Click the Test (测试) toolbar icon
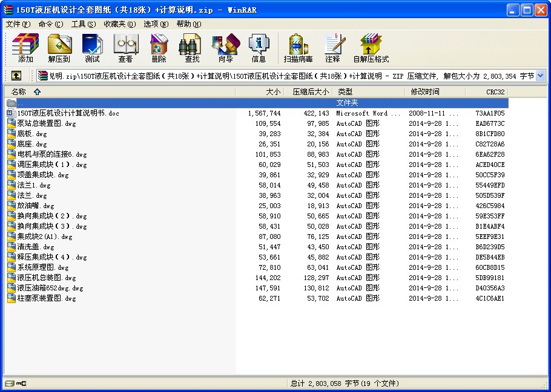The width and height of the screenshot is (551, 392). 92,48
